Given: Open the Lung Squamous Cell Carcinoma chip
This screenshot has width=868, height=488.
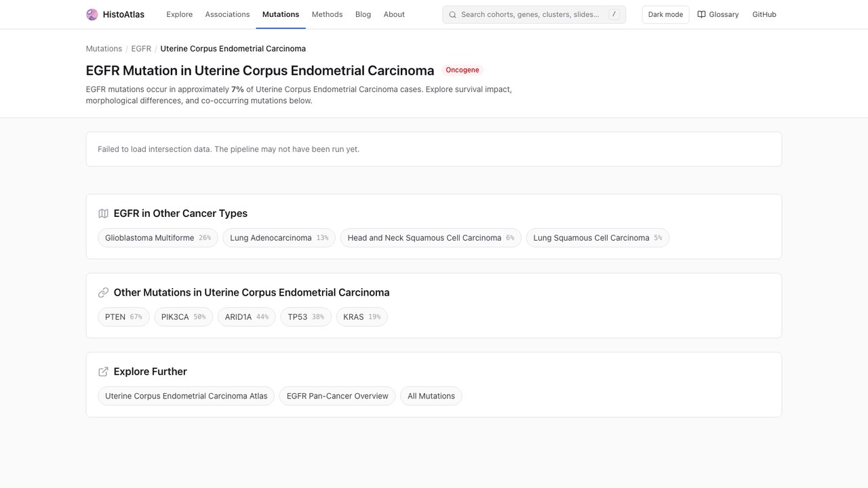Looking at the screenshot, I should (597, 238).
